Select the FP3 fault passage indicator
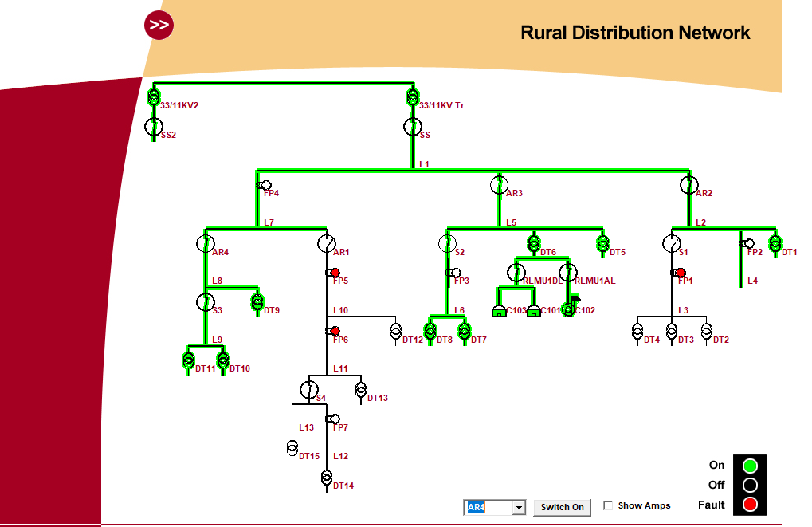This screenshot has width=812, height=527. (x=453, y=273)
